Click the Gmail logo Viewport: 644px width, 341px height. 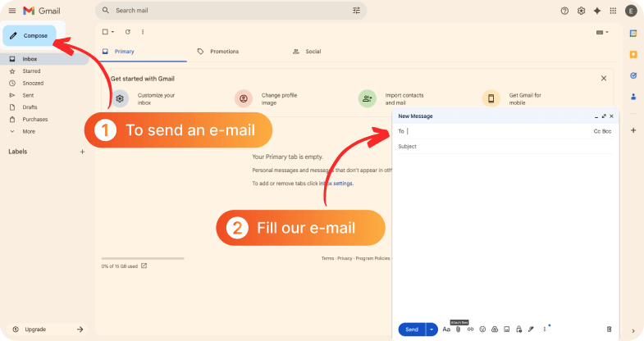point(42,11)
